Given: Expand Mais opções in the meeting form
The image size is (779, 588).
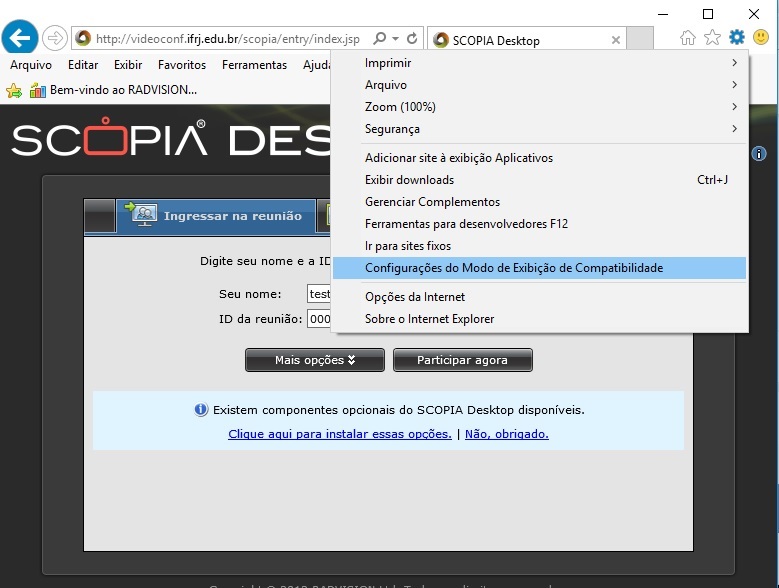Looking at the screenshot, I should (315, 360).
